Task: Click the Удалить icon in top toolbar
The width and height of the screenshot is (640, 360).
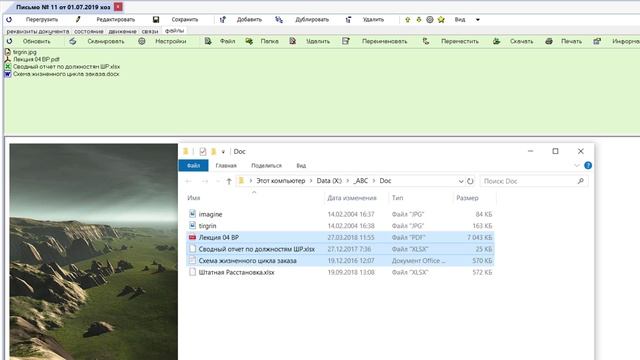Action: pos(348,20)
